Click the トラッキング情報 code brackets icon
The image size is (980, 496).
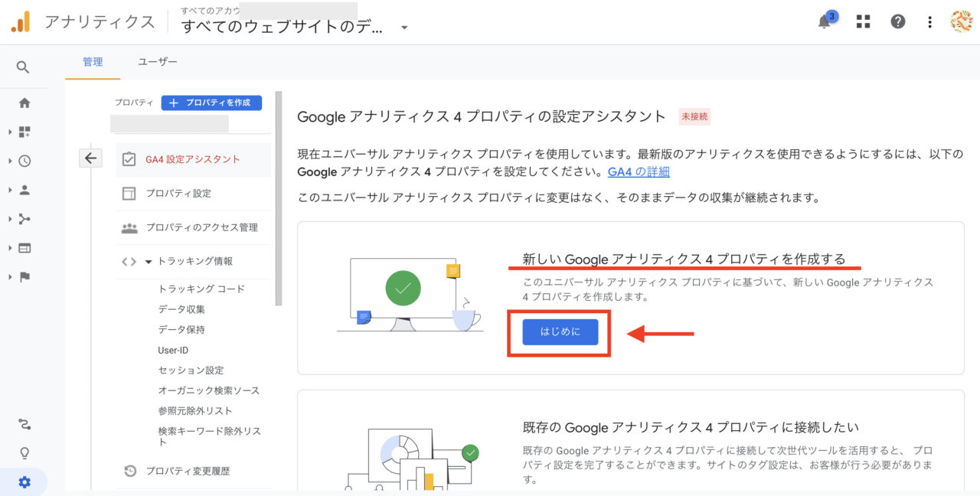pos(129,261)
